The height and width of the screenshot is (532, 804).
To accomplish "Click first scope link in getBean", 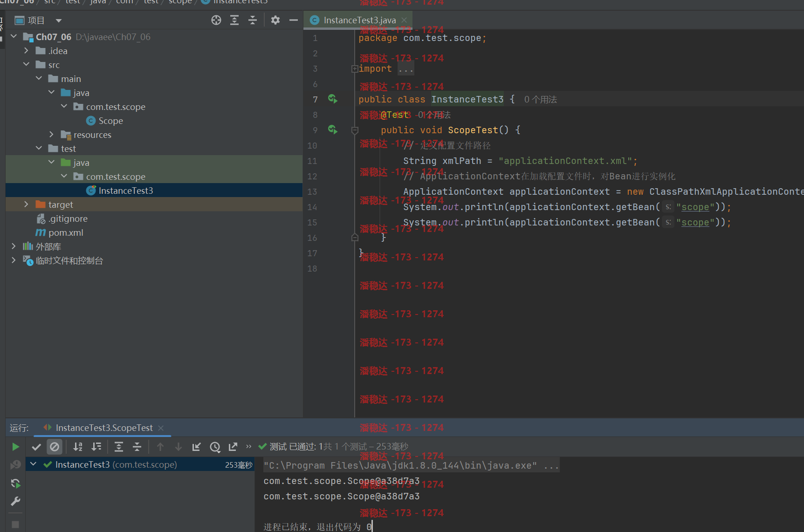I will (695, 207).
